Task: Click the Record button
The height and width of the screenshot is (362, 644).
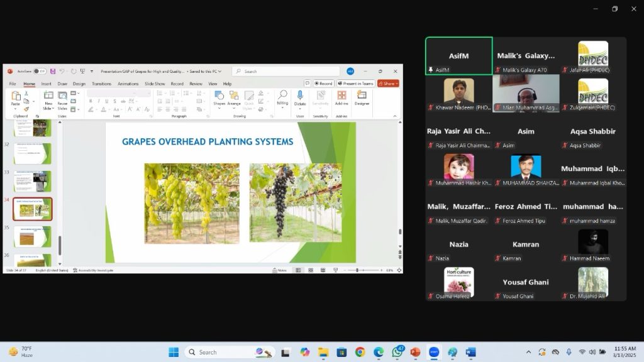Action: click(x=323, y=83)
